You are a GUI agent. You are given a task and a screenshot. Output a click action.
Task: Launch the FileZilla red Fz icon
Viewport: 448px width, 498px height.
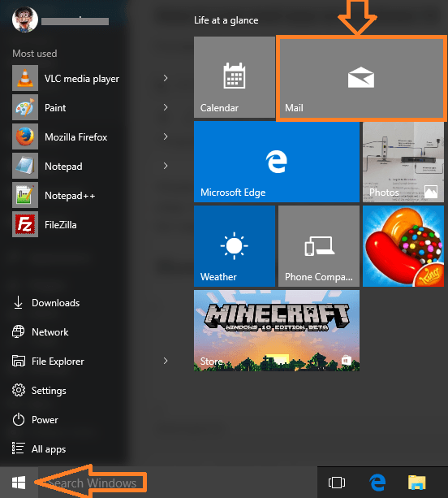tap(25, 224)
